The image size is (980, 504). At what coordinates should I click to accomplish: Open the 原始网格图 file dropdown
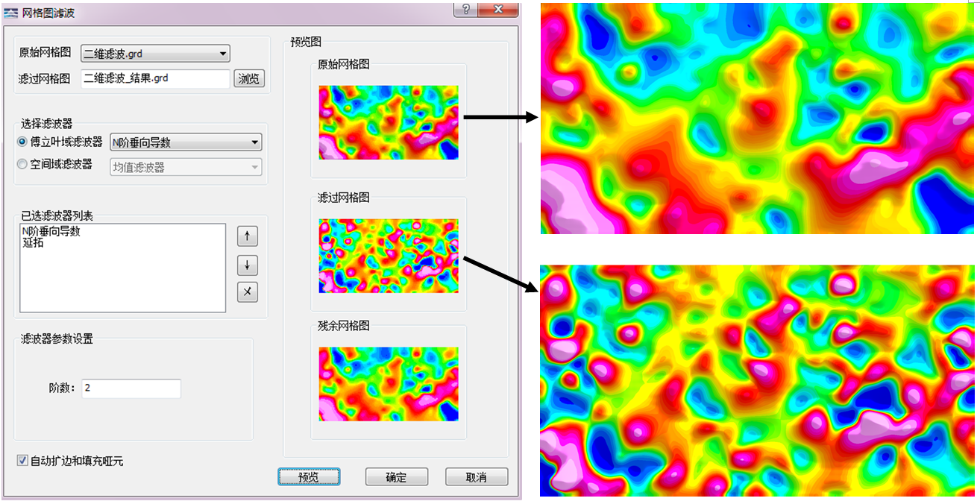point(155,54)
